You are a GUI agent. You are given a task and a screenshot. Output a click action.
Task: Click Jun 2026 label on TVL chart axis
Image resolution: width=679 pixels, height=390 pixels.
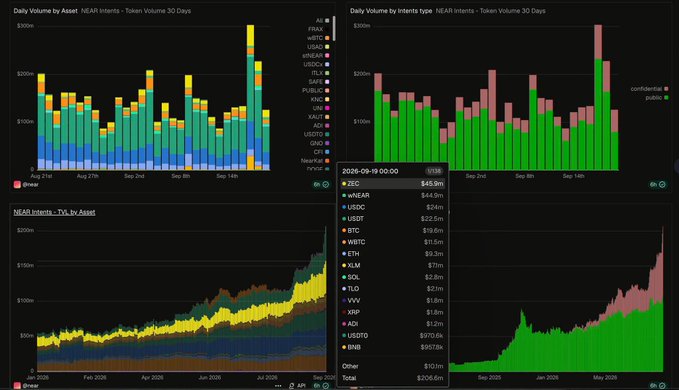[210, 377]
